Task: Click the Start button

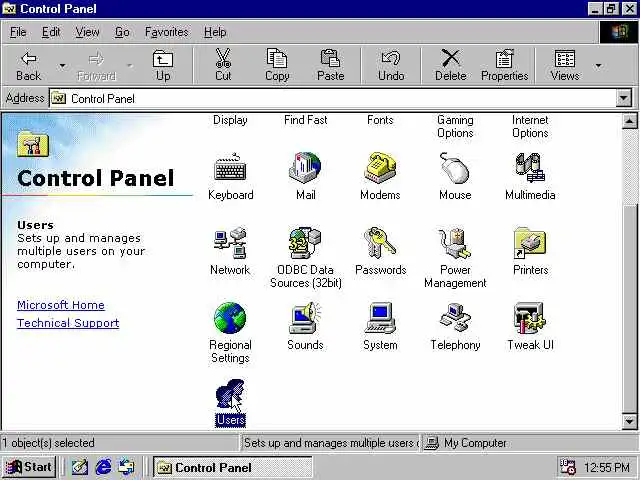Action: coord(29,467)
